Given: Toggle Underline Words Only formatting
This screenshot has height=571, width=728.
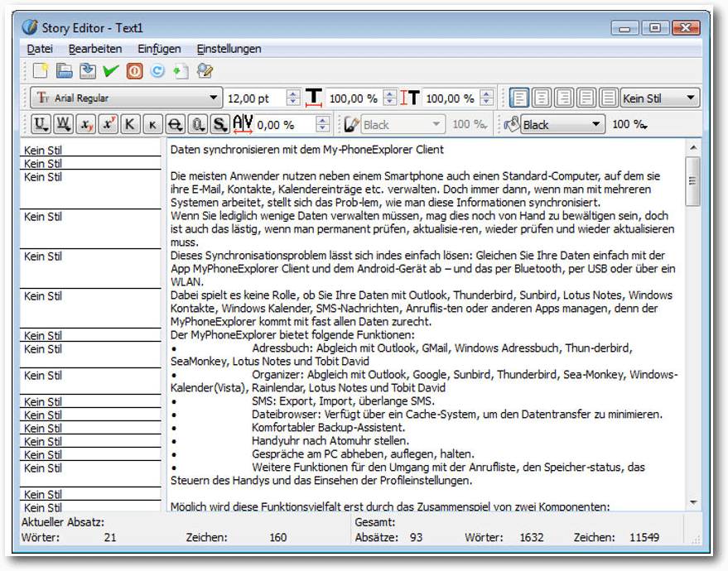Looking at the screenshot, I should (63, 124).
